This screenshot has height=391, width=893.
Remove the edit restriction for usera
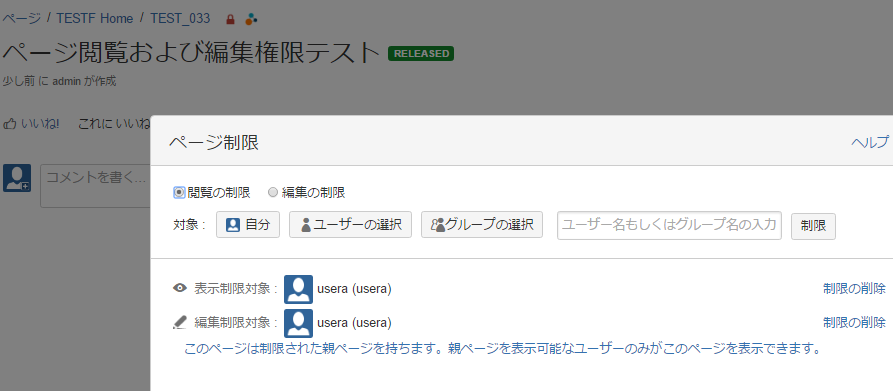854,323
